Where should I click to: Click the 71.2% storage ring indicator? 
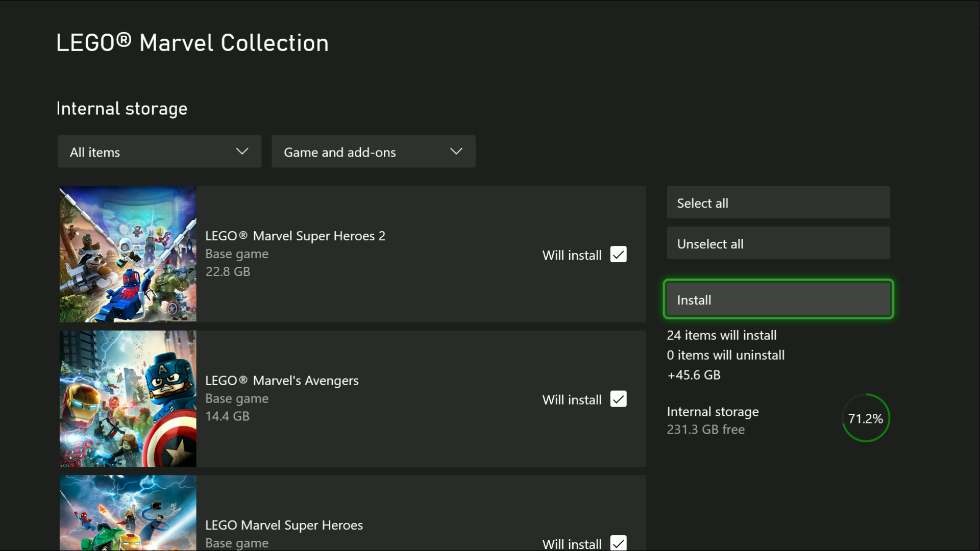(x=865, y=418)
